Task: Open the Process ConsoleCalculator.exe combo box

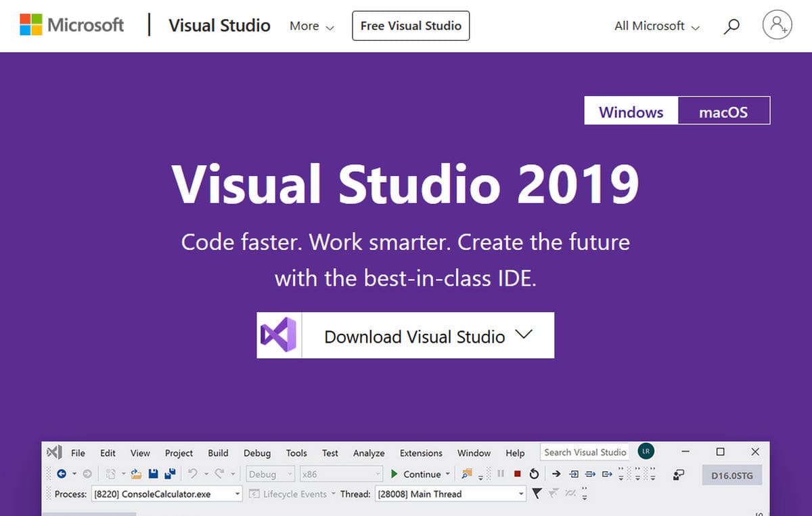Action: click(x=166, y=494)
